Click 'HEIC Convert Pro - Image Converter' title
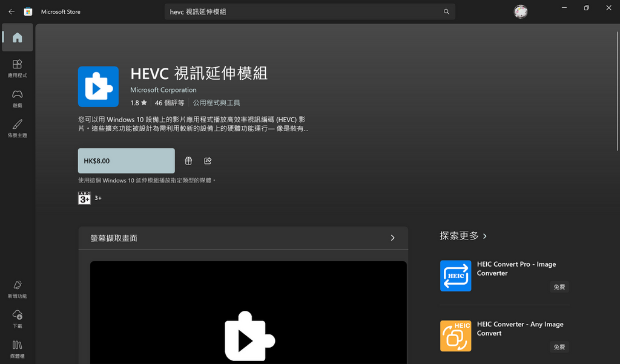Viewport: 620px width, 364px height. click(516, 268)
